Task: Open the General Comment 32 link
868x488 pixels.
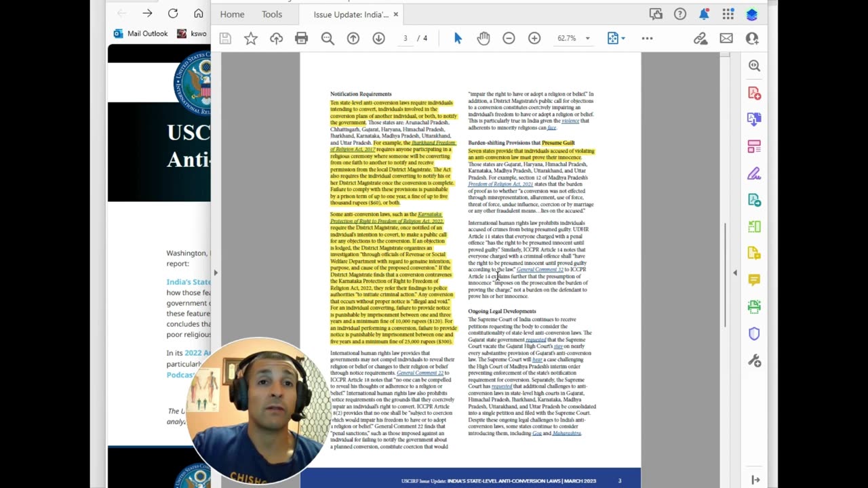Action: click(540, 270)
